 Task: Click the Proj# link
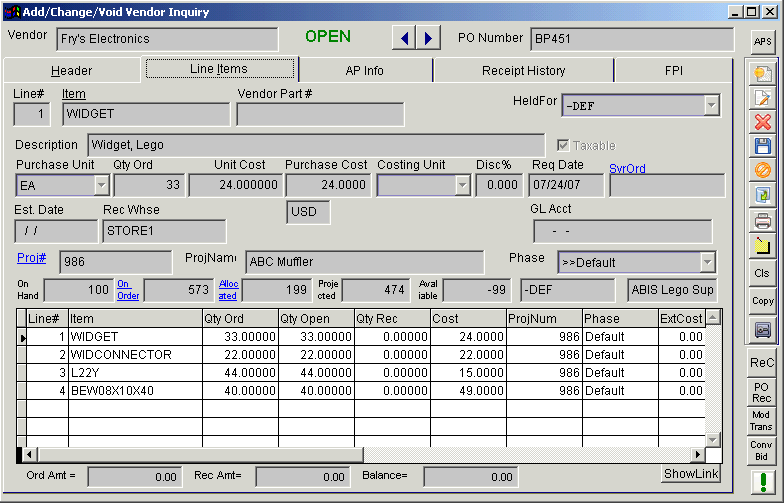pos(31,258)
